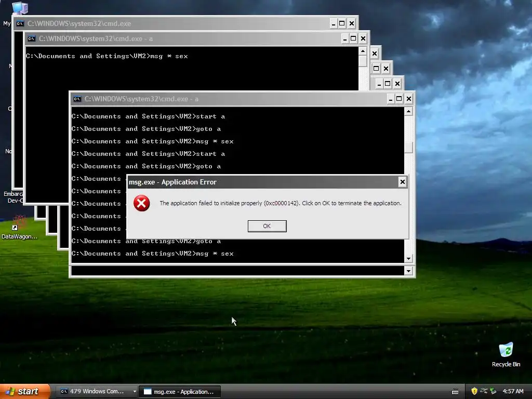The height and width of the screenshot is (399, 532).
Task: Open the Start menu
Action: (25, 391)
